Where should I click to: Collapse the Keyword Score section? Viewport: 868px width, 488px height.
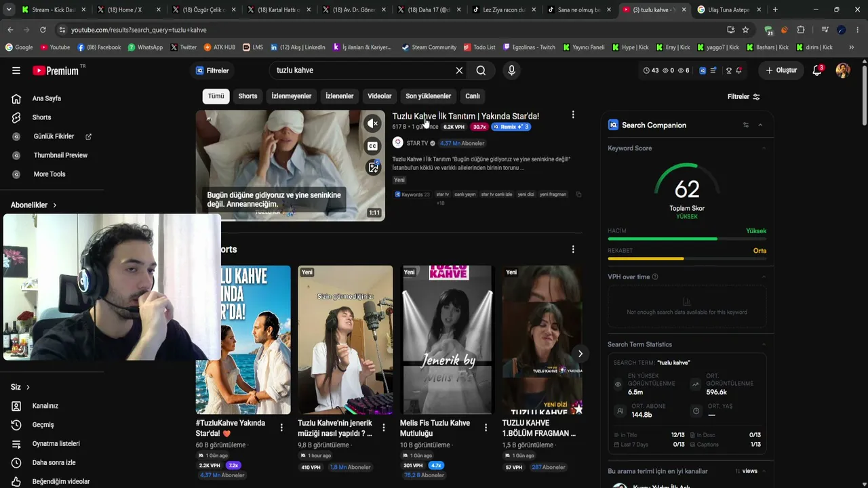[764, 148]
